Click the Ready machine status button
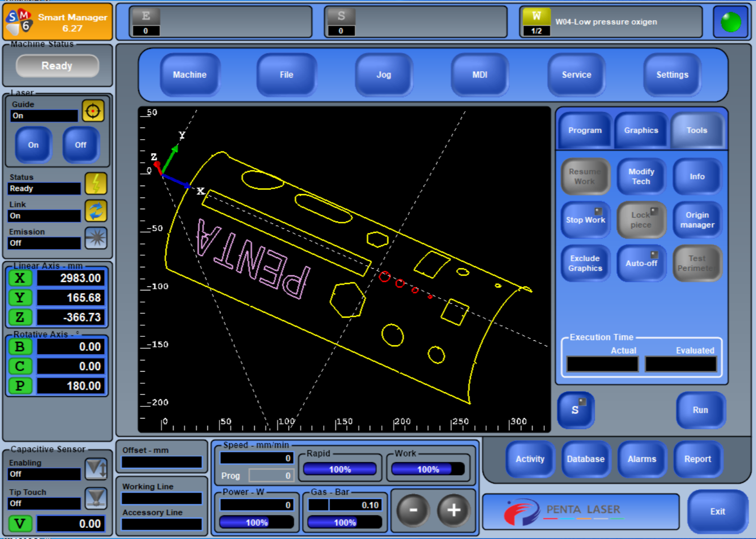The image size is (756, 539). point(57,66)
